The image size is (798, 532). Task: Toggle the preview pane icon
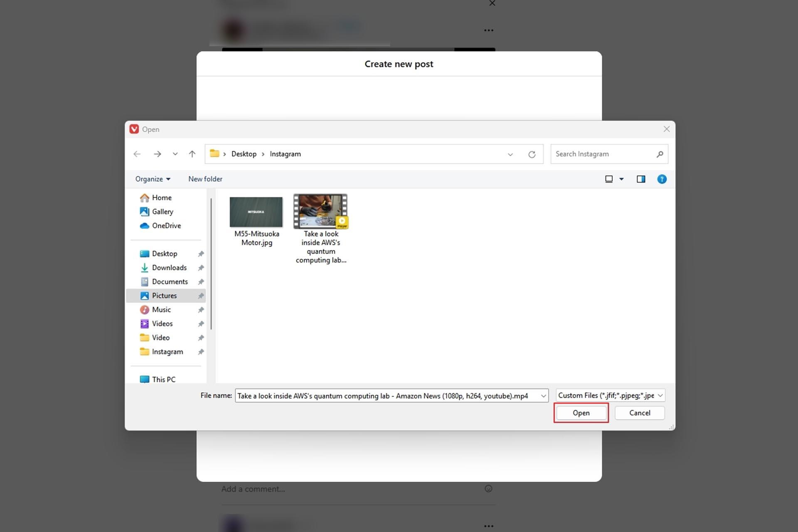(641, 179)
